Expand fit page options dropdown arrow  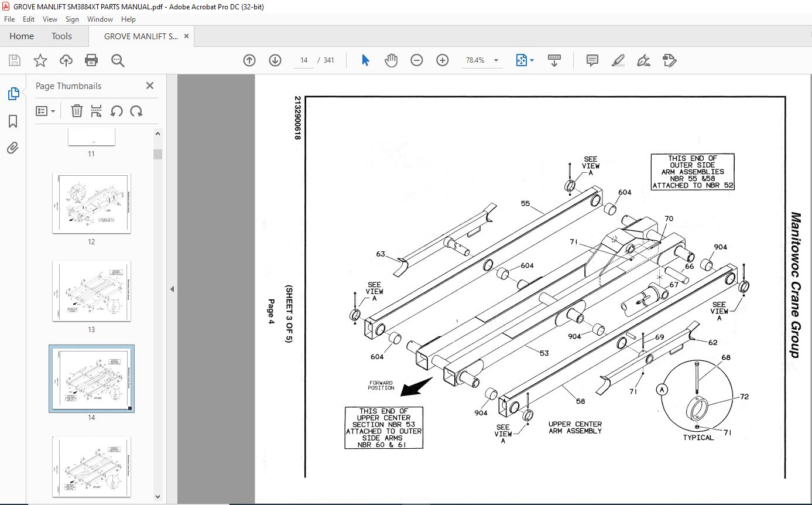pyautogui.click(x=532, y=60)
